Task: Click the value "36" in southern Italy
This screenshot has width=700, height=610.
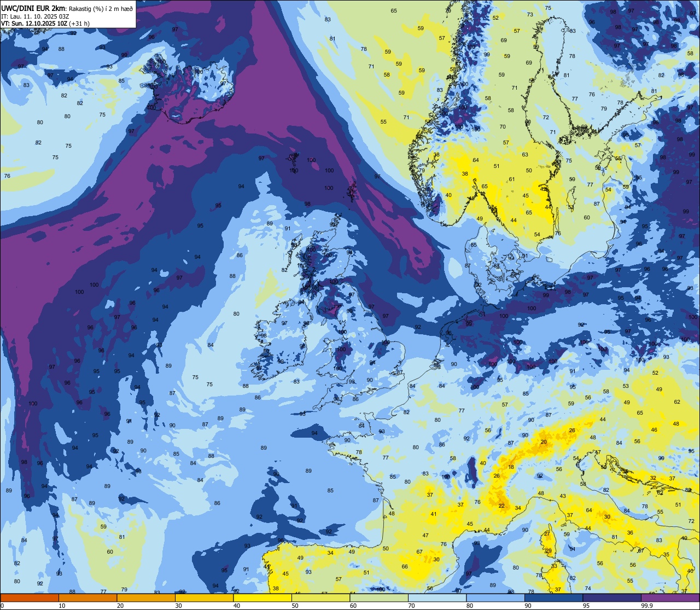Action: [x=630, y=532]
